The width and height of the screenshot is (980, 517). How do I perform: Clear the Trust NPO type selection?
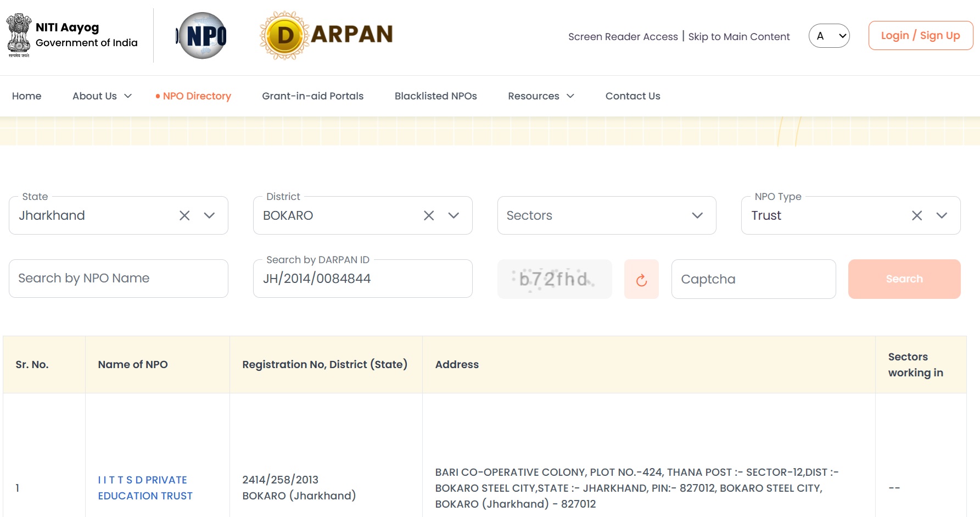[x=916, y=216]
